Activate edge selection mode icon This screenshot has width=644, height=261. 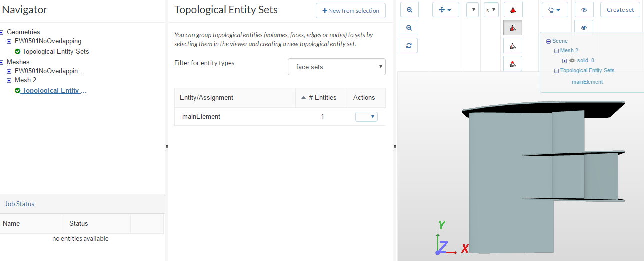pos(512,46)
